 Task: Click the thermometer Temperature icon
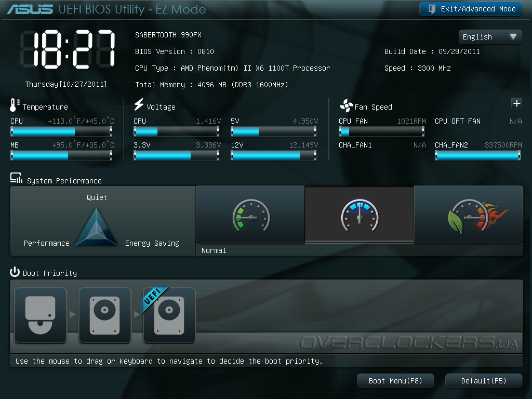pos(14,105)
